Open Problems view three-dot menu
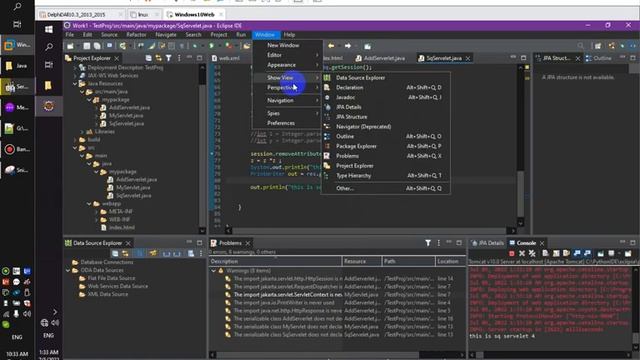Screen dimensions: 640x360 coord(438,243)
